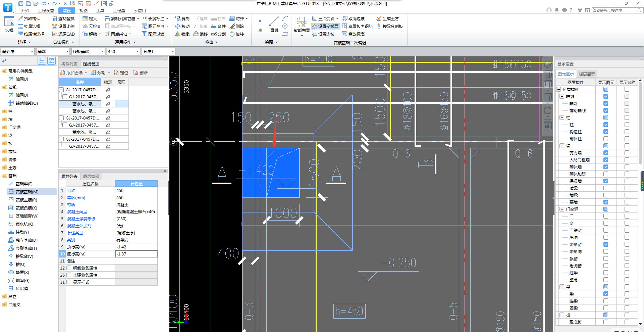This screenshot has height=332, width=644.
Task: Select the 旋转 rotate tool
Action: point(237,34)
